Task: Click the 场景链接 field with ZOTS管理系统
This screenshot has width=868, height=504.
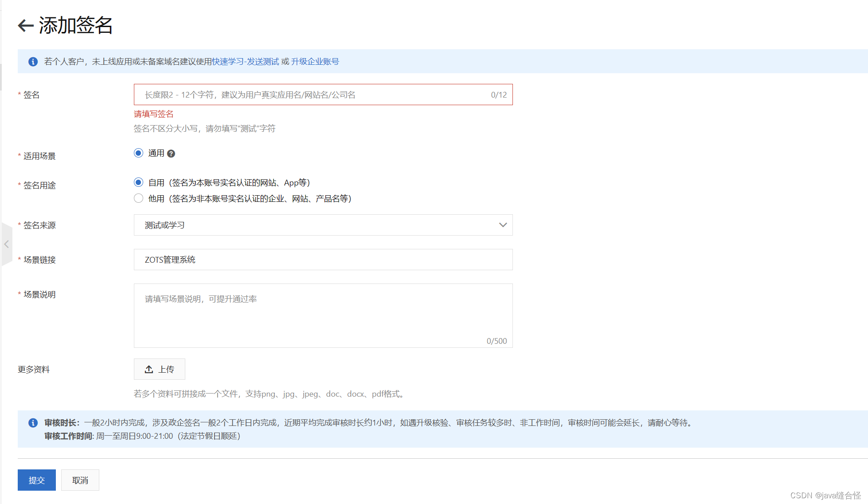Action: pyautogui.click(x=323, y=260)
